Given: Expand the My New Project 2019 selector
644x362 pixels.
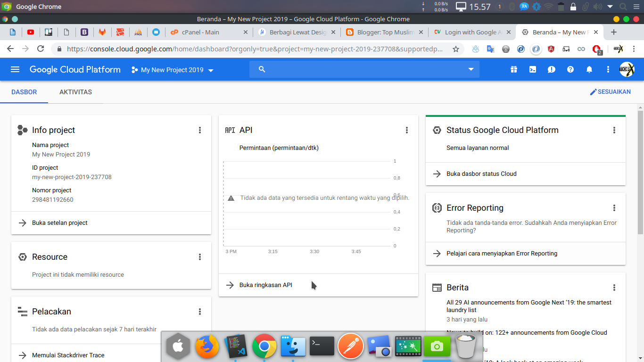Looking at the screenshot, I should point(173,70).
